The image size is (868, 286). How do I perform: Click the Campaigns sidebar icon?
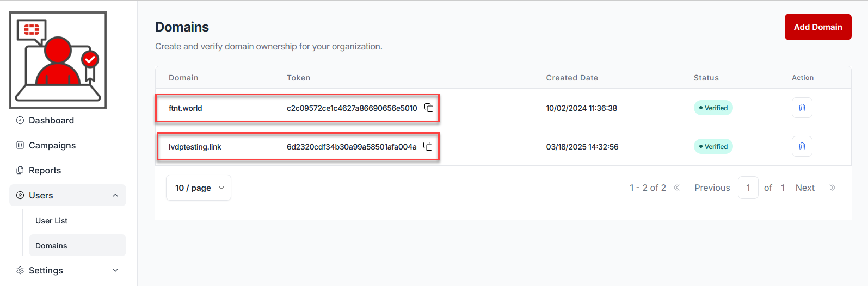[20, 145]
